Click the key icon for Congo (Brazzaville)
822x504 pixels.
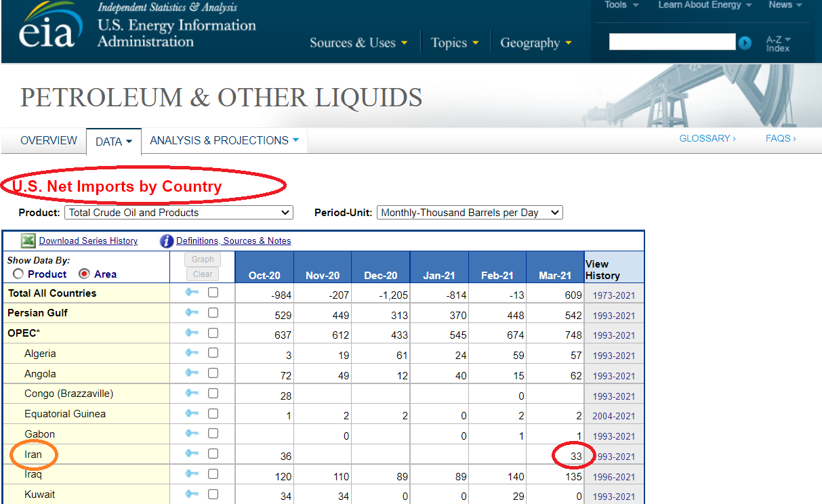192,394
